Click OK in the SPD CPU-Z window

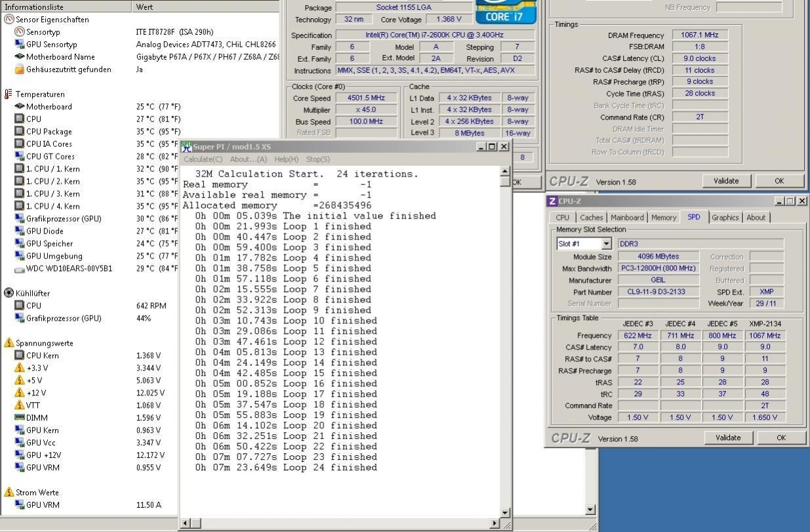781,438
